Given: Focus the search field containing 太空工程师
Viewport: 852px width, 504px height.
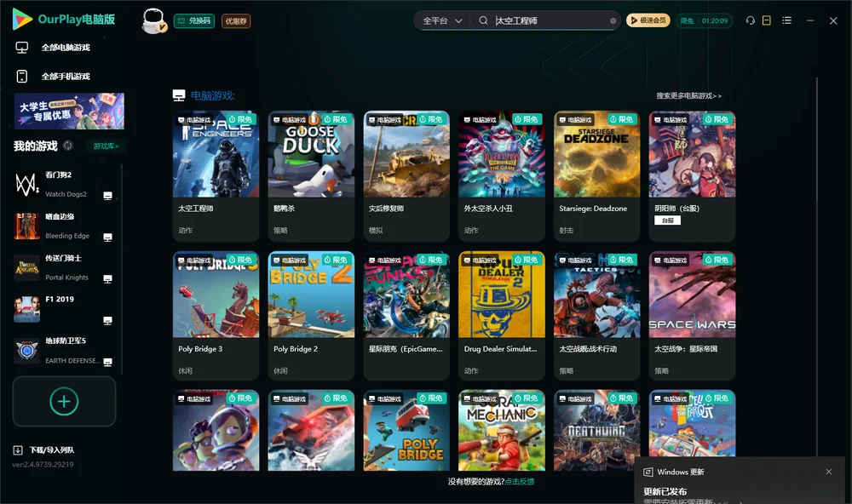Looking at the screenshot, I should coord(550,20).
